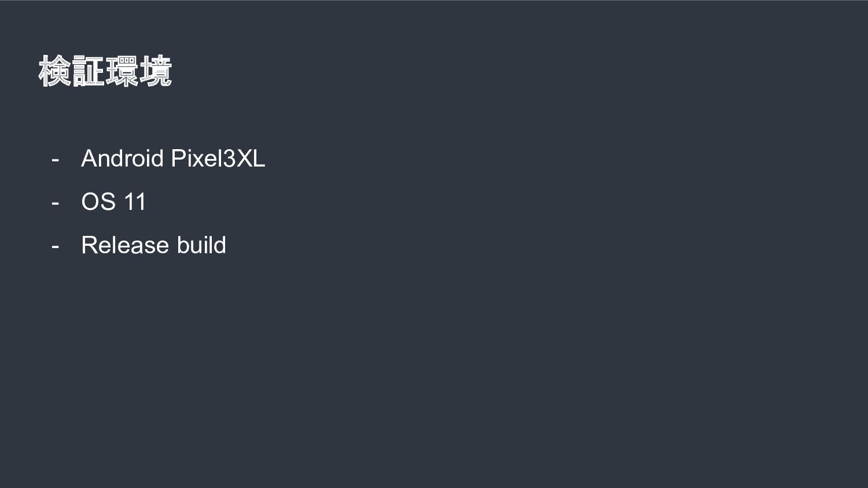Click the word Release in third bullet

pyautogui.click(x=126, y=245)
